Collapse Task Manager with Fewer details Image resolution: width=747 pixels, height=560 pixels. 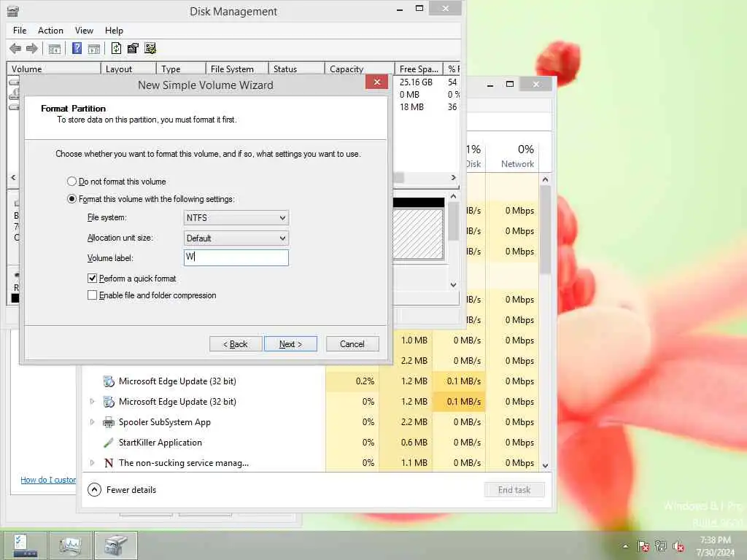(x=122, y=489)
